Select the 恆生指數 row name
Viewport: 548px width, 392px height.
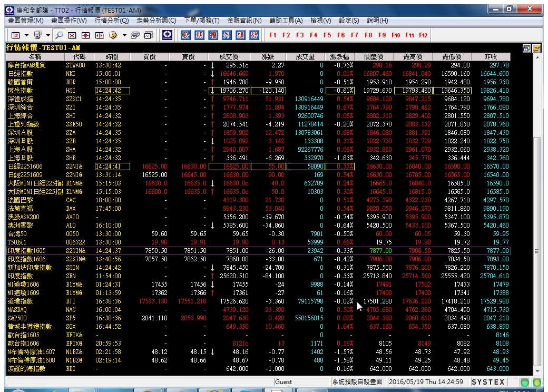coord(20,91)
